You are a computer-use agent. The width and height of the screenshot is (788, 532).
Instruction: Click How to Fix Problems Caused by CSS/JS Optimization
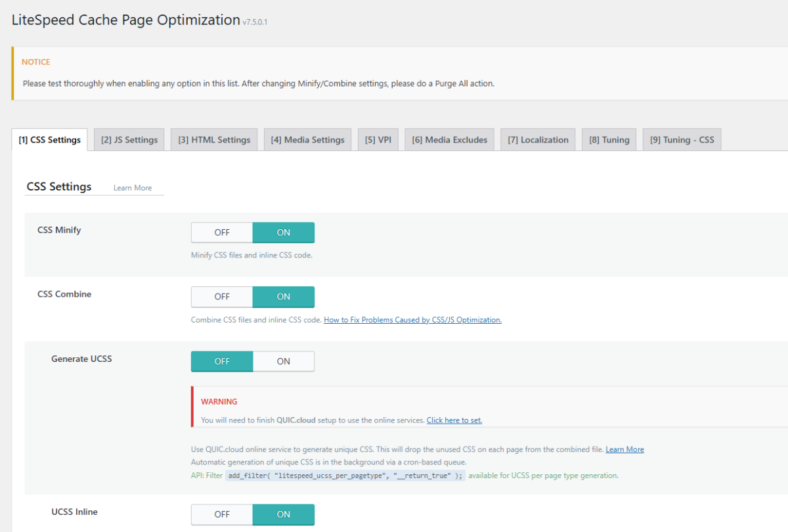412,320
